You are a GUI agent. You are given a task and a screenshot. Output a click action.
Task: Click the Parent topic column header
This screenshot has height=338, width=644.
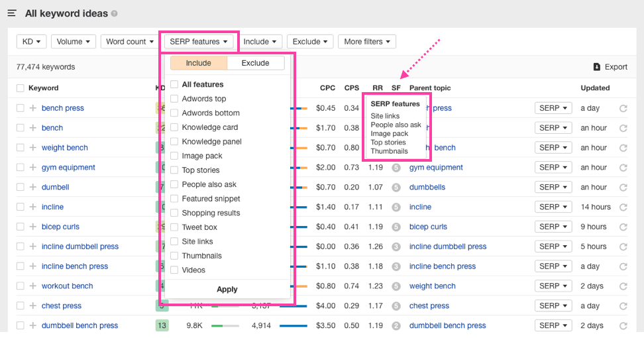tap(429, 88)
